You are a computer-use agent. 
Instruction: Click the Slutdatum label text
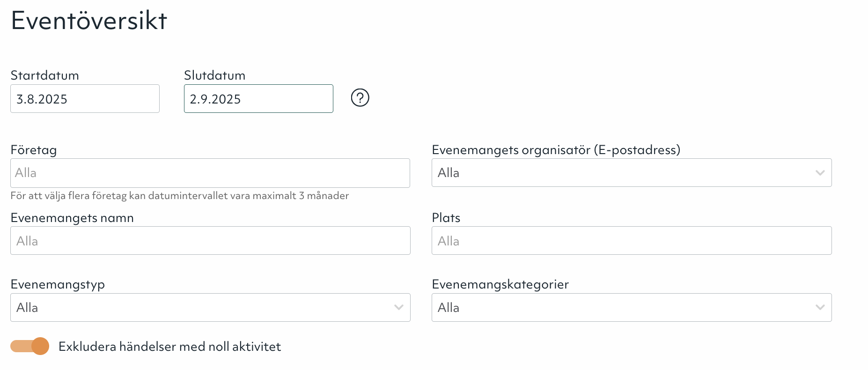(x=214, y=75)
